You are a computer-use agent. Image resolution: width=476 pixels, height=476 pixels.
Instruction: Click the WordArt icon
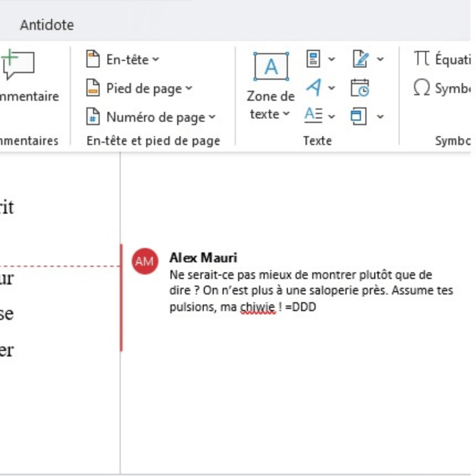(314, 87)
